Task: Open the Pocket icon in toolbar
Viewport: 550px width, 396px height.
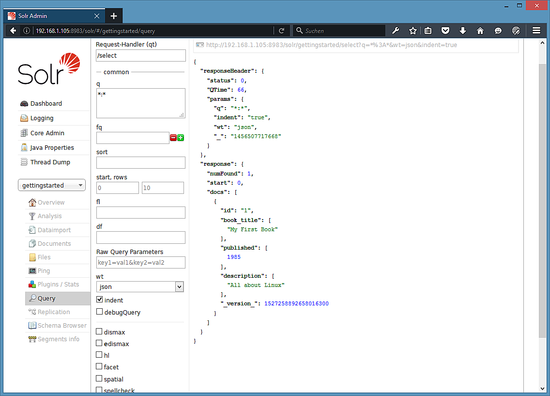Action: pyautogui.click(x=445, y=31)
